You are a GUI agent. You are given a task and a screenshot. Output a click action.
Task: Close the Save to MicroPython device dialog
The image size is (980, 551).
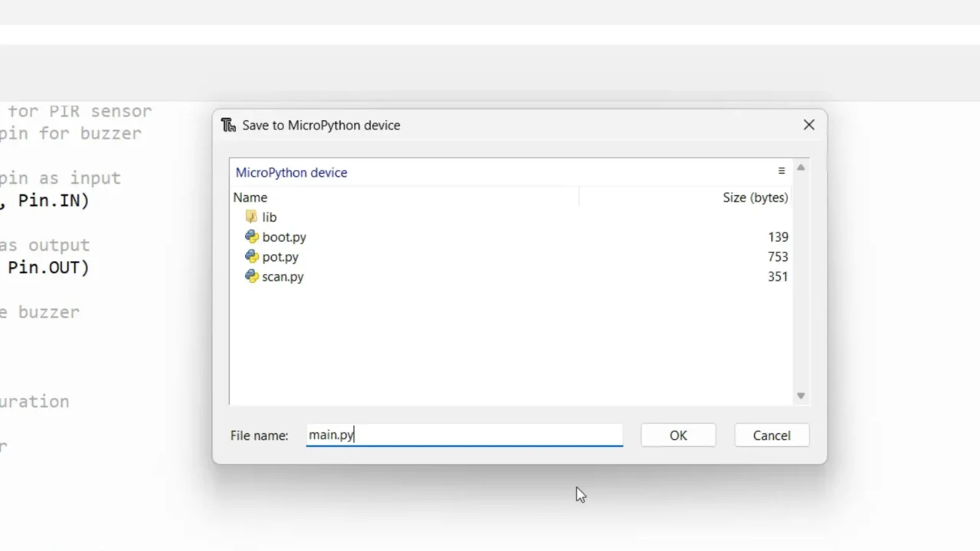coord(809,125)
